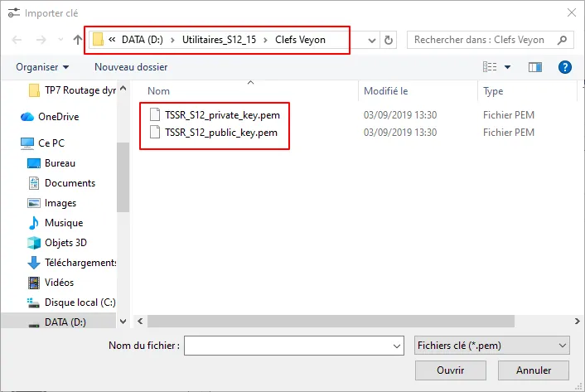Screen dimensions: 585x392
Task: Click the modification date of the private key
Action: pos(400,115)
